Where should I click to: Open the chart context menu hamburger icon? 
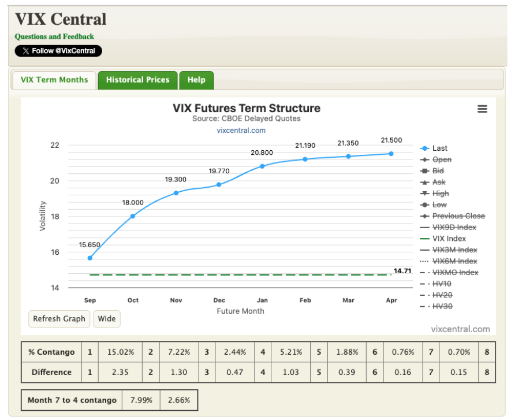[x=482, y=109]
